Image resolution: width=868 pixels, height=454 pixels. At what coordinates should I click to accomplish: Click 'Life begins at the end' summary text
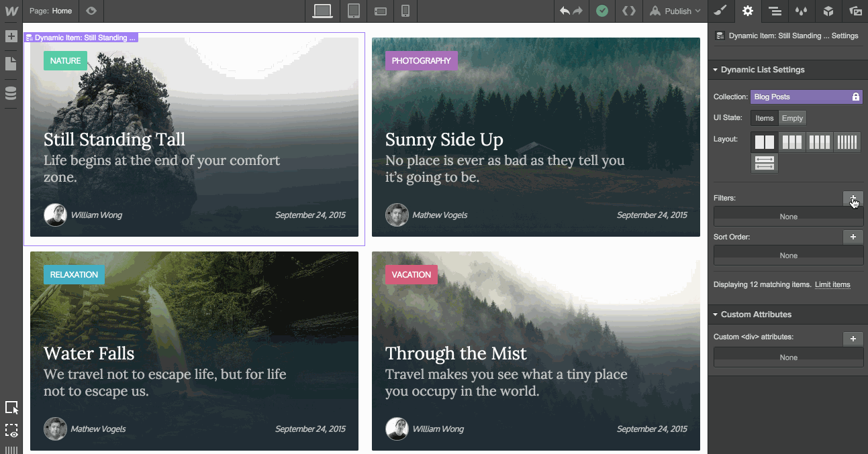pos(162,169)
